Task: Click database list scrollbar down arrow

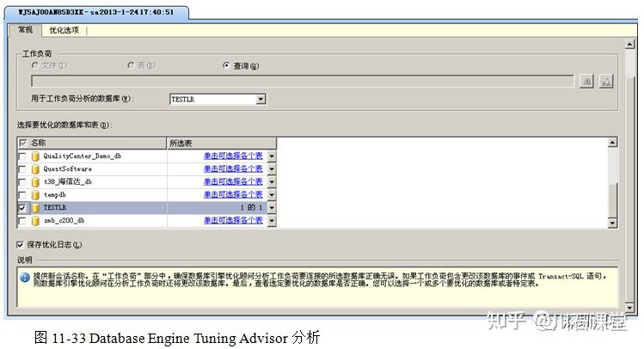Action: pos(612,223)
